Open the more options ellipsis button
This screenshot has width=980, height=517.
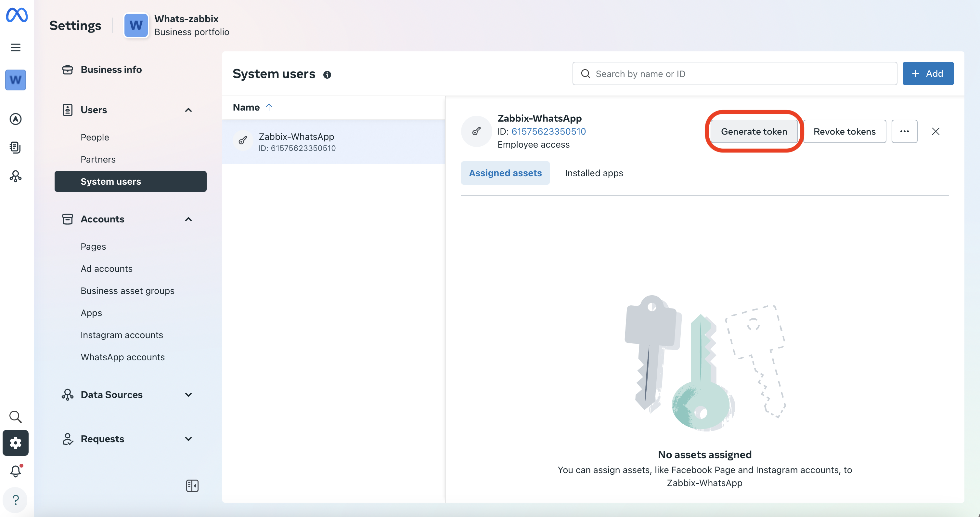[x=904, y=131]
